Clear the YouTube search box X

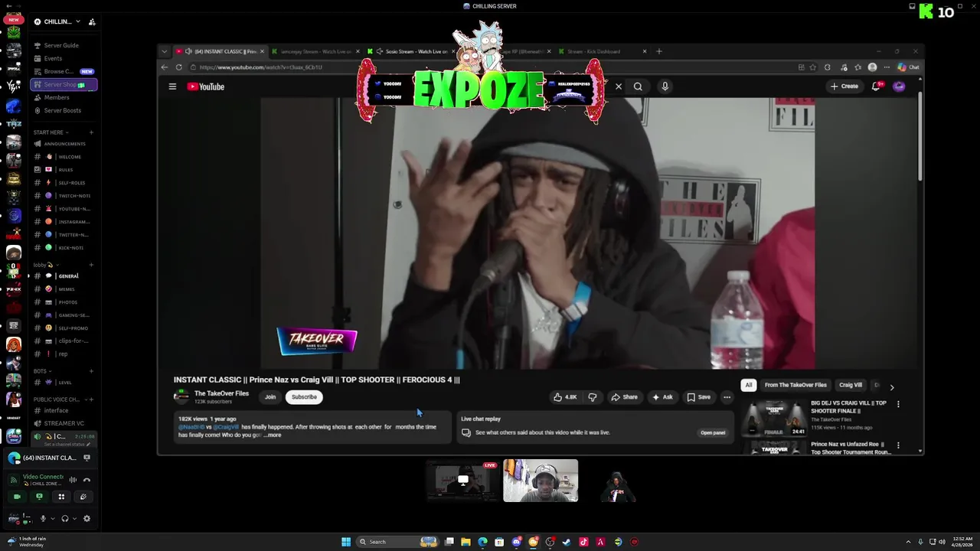619,86
